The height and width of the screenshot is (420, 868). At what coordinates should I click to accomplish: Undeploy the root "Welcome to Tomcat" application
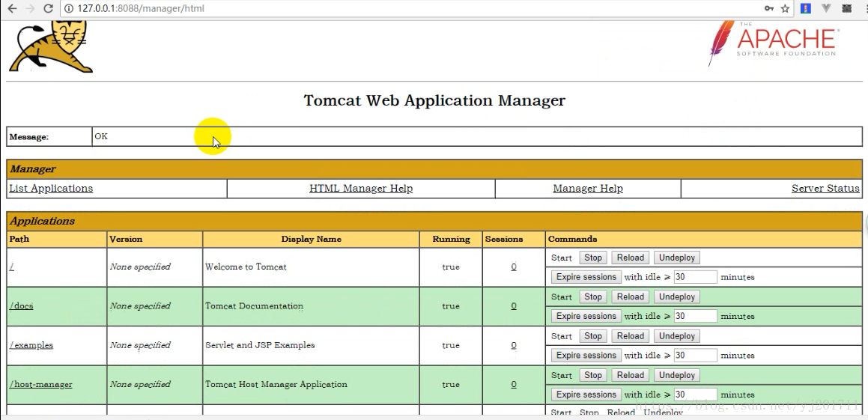point(676,258)
